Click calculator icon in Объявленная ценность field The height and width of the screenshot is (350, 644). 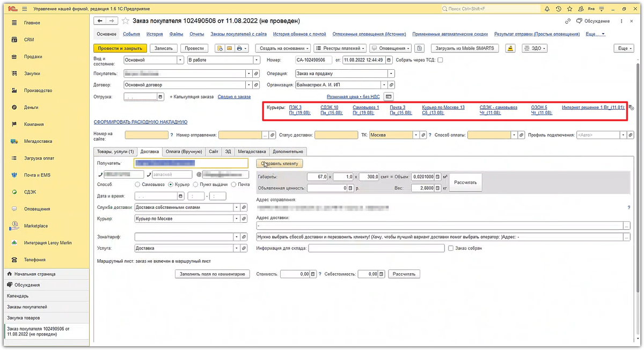(350, 188)
